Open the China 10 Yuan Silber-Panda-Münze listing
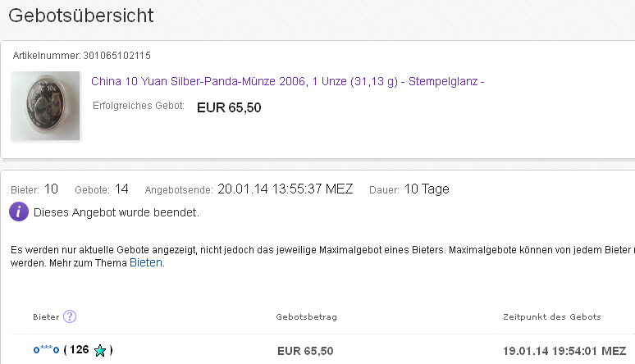This screenshot has height=364, width=635. point(287,82)
